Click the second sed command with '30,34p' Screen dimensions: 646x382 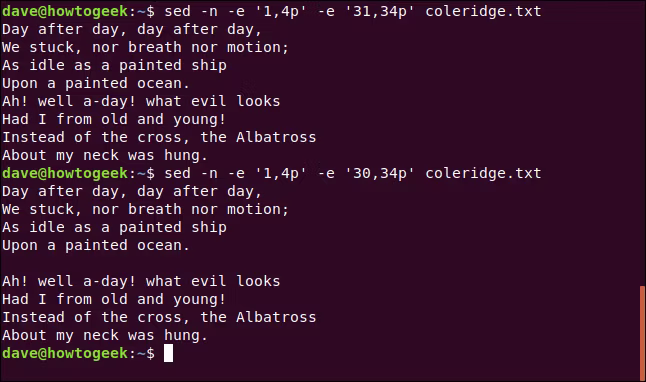(x=353, y=173)
